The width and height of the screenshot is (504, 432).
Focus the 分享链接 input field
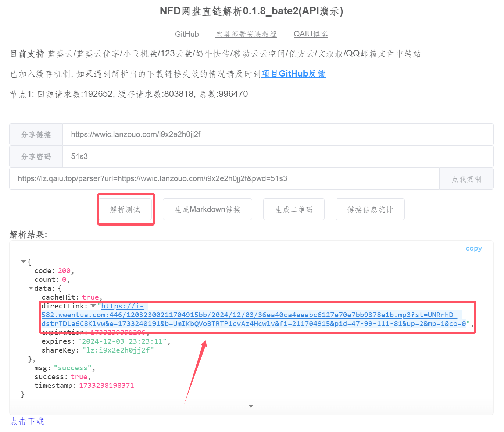[278, 134]
